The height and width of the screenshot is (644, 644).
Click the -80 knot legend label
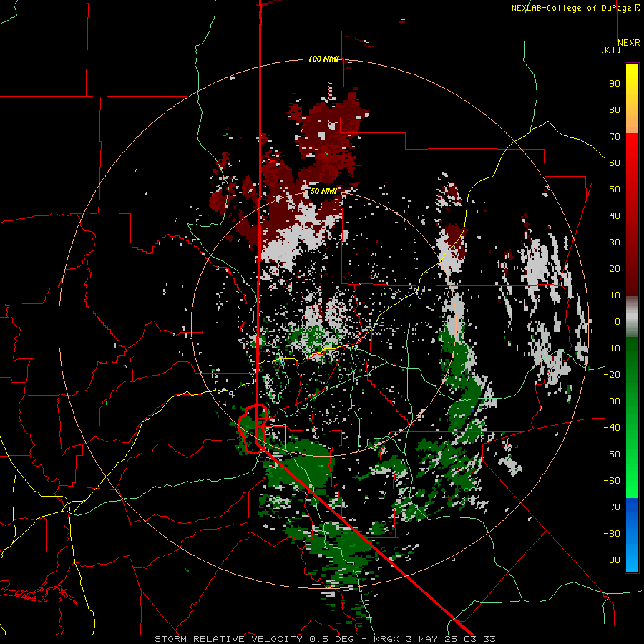[x=612, y=534]
